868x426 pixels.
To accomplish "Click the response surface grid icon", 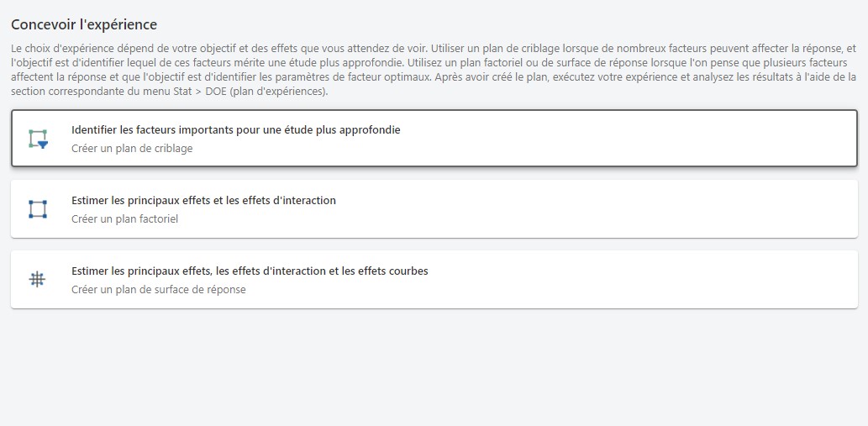I will 38,280.
